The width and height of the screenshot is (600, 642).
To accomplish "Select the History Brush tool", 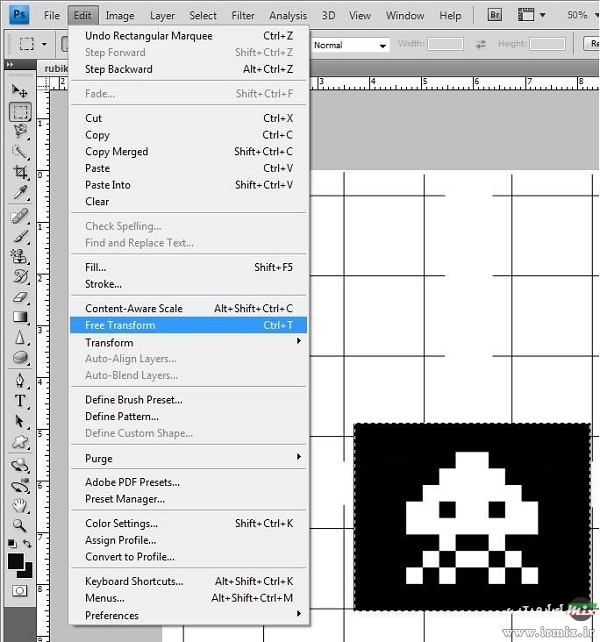I will coord(20,277).
